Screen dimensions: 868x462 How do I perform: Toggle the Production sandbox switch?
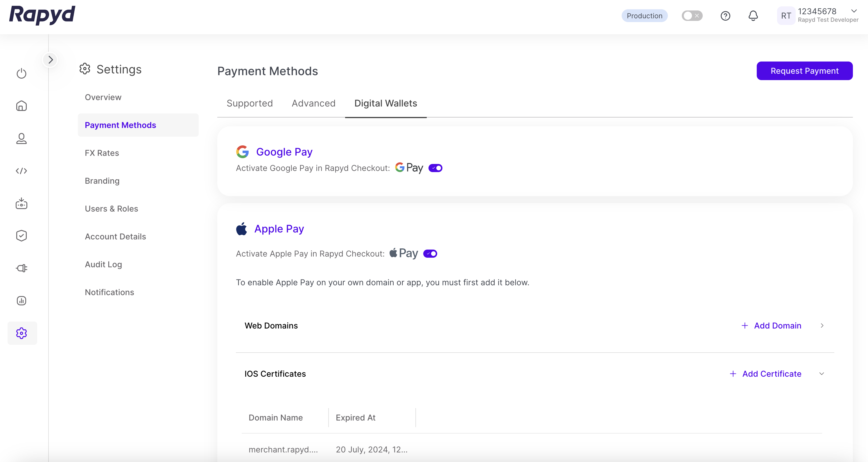692,16
